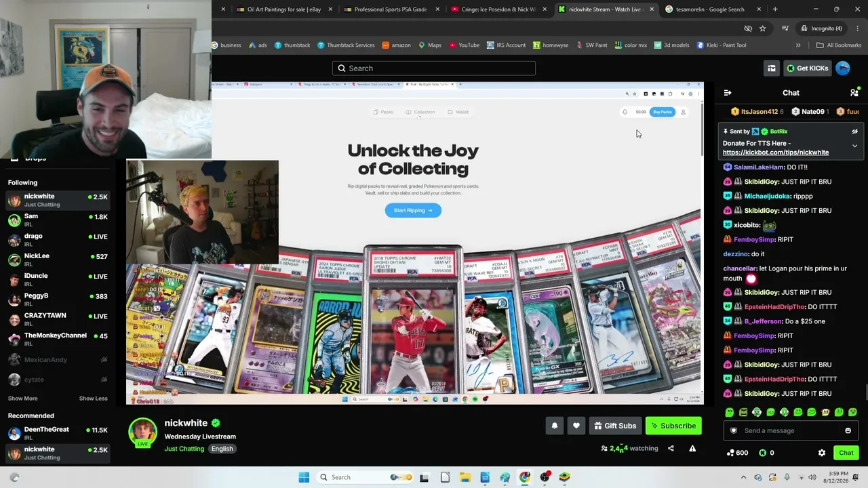Open chat settings gear
This screenshot has height=488, width=868.
pos(822,453)
